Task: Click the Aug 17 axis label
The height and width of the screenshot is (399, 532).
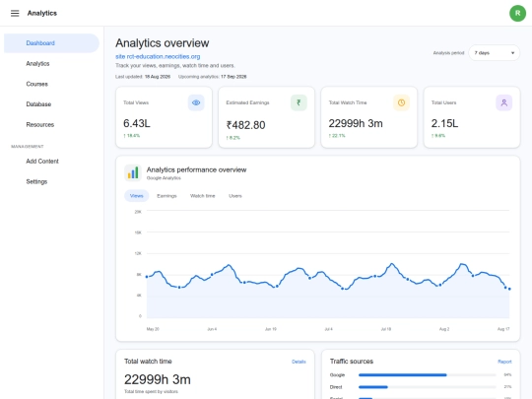Action: coord(503,329)
